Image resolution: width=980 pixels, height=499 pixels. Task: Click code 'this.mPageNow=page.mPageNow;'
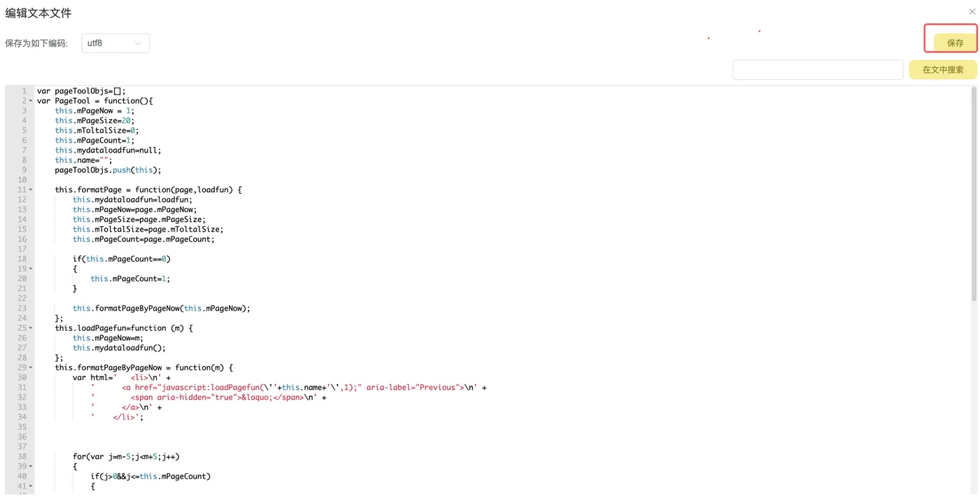(134, 209)
